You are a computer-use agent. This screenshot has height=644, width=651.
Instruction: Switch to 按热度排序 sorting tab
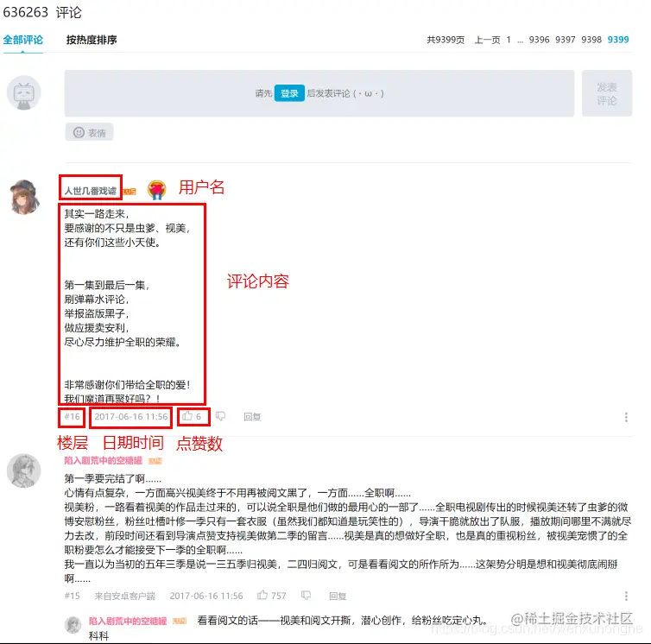(92, 40)
